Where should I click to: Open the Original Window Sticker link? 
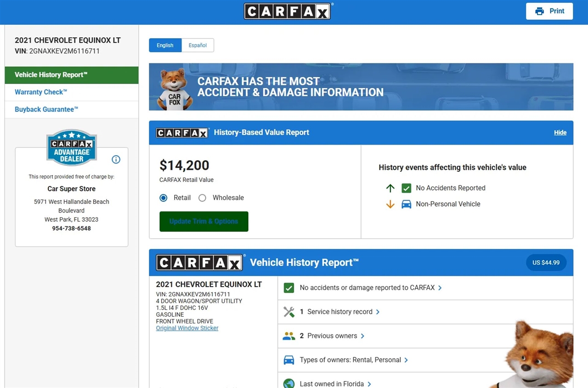click(x=187, y=328)
